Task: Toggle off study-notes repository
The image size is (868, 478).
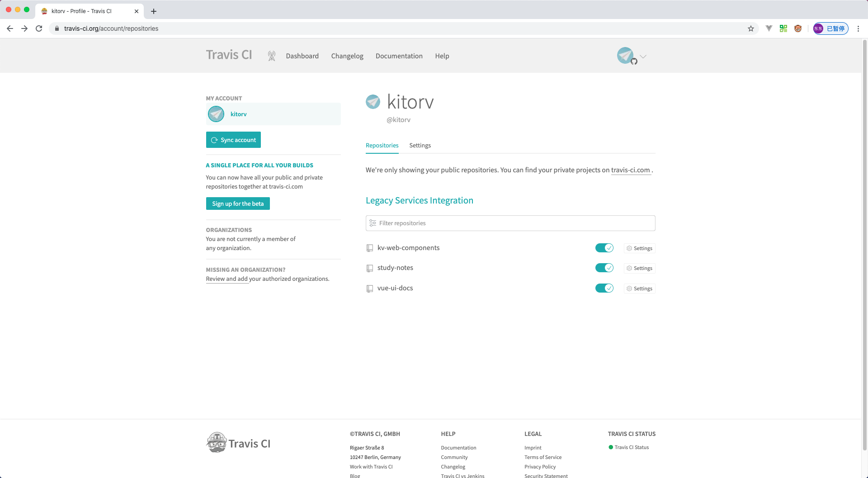Action: coord(604,268)
